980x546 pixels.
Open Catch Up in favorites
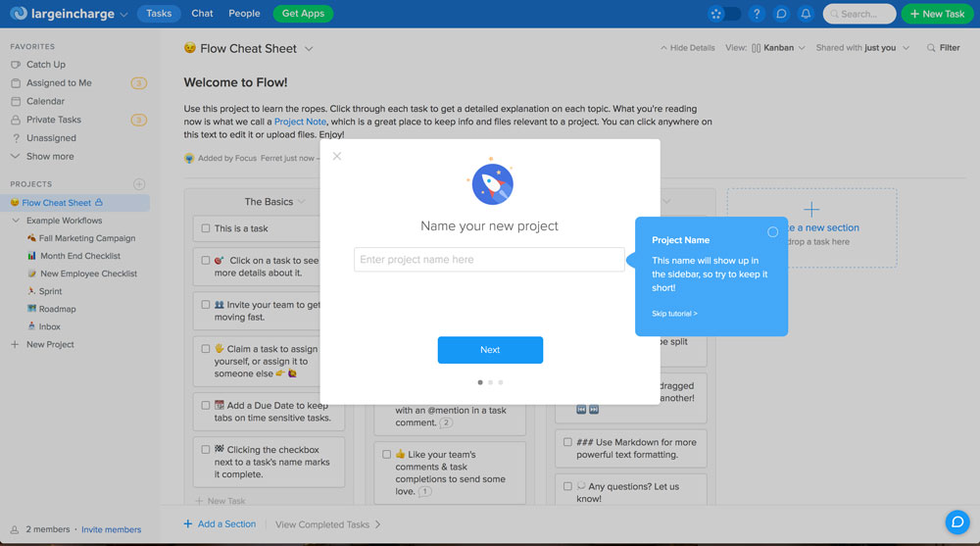coord(46,65)
